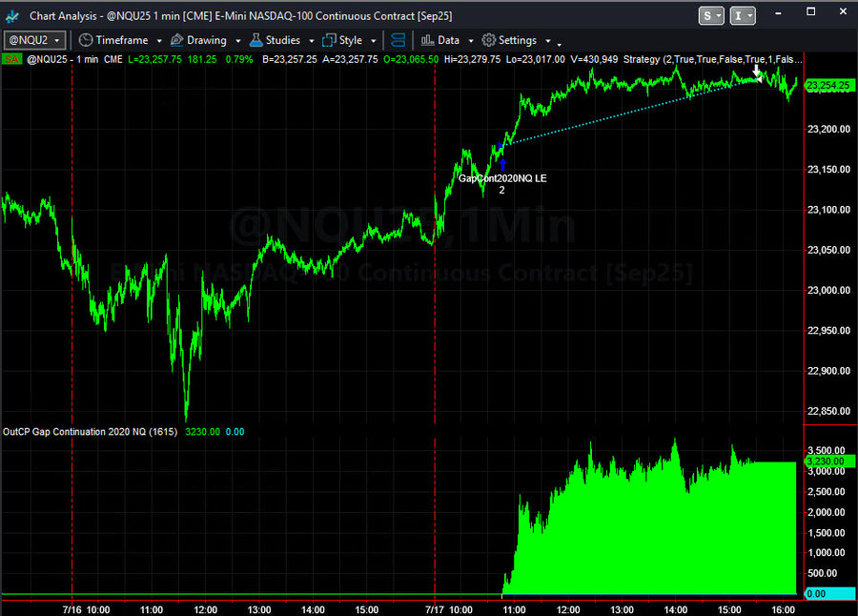Click the Data bar chart icon
The image size is (858, 616).
point(427,40)
